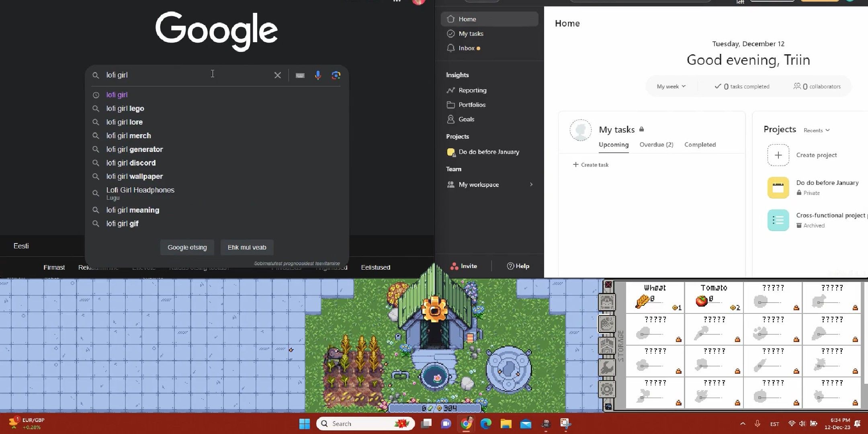
Task: Open Task View from the taskbar
Action: pos(426,424)
